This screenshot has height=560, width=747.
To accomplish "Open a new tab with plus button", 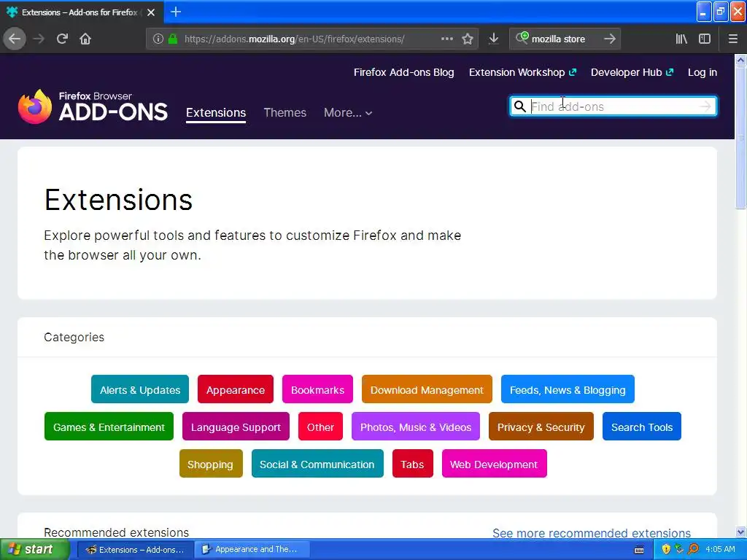I will click(176, 12).
